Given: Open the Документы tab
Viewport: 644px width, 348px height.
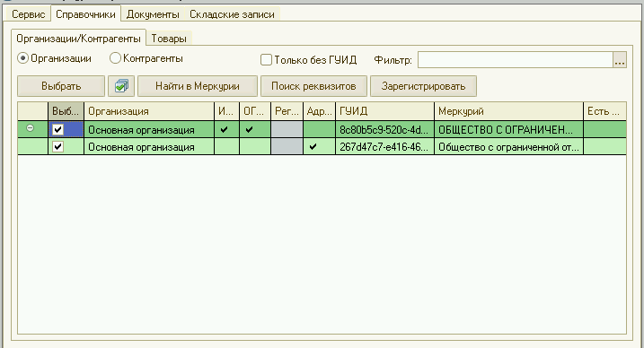Looking at the screenshot, I should click(153, 14).
